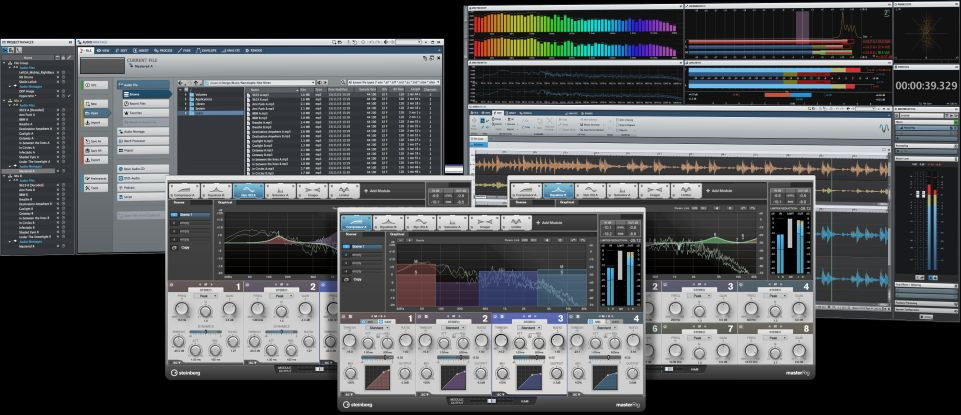Viewport: 961px width, 415px height.
Task: Select Limiter in the right MasterRig window
Action: pyautogui.click(x=686, y=191)
